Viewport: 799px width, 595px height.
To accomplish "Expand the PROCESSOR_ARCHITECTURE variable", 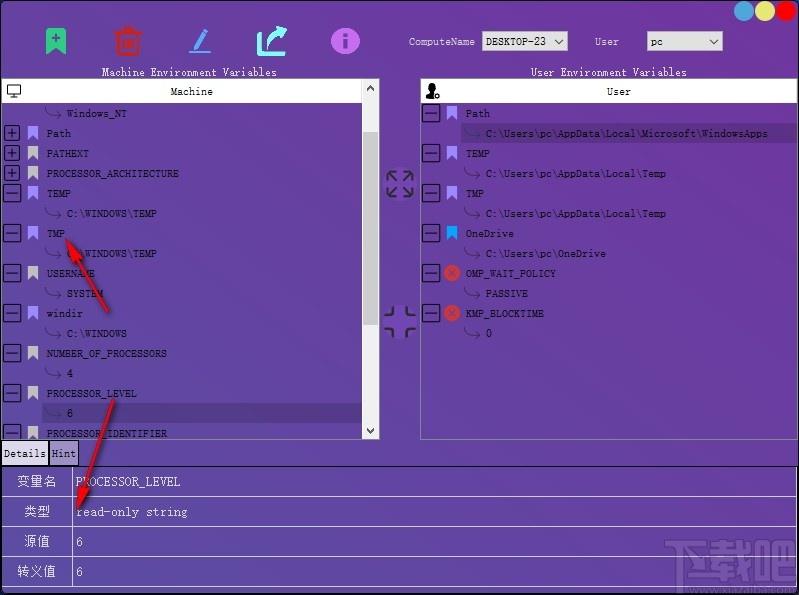I will [x=12, y=173].
